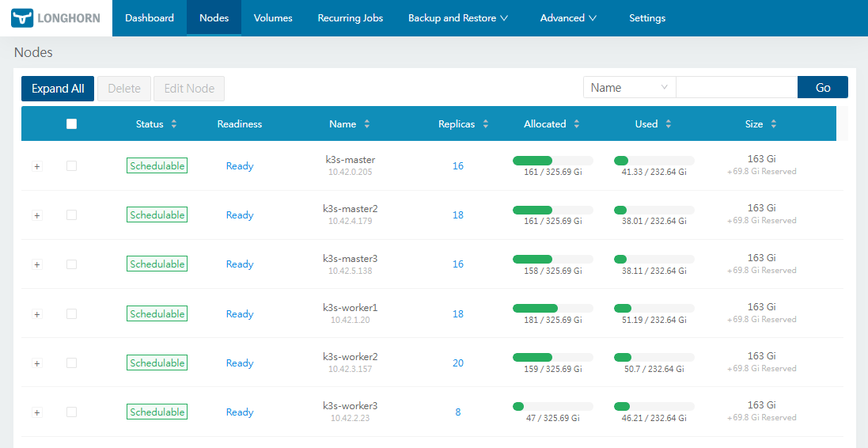Click the Ready status for k3s-worker2
The width and height of the screenshot is (868, 448).
click(x=240, y=363)
